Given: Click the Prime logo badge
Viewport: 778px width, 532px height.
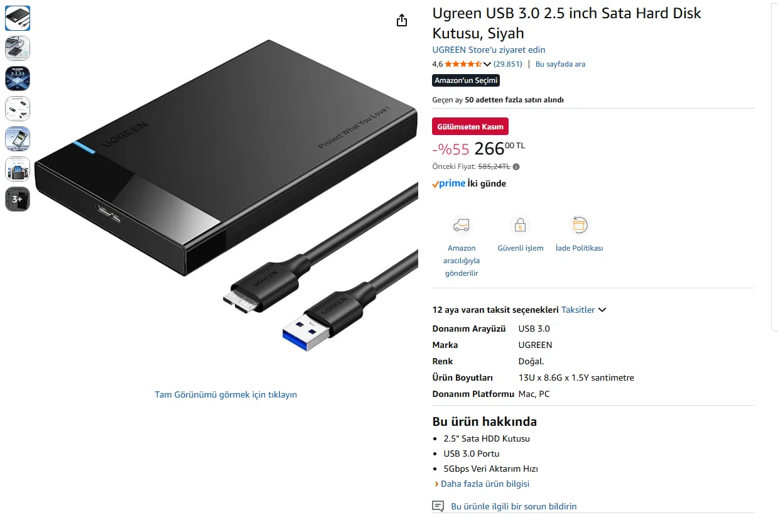Looking at the screenshot, I should pos(449,183).
